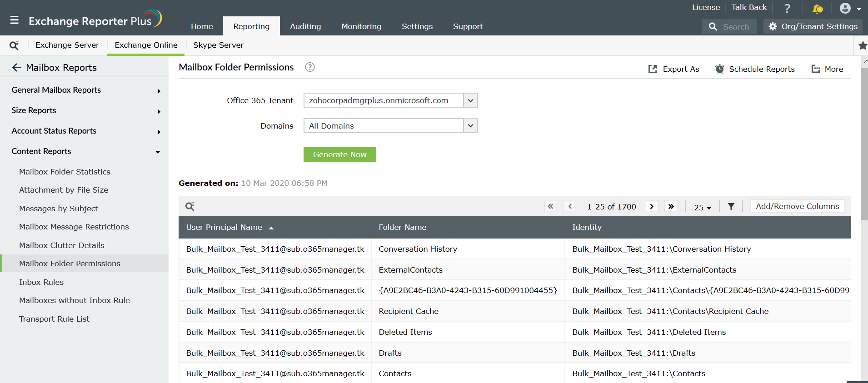Open the Settings tab
Image resolution: width=868 pixels, height=383 pixels.
click(417, 26)
